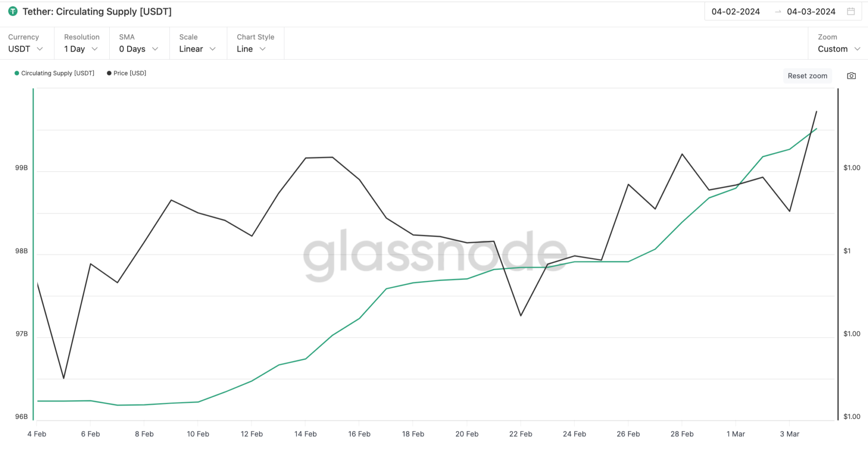Viewport: 868px width, 450px height.
Task: Open the Currency USDT dropdown
Action: pos(25,49)
